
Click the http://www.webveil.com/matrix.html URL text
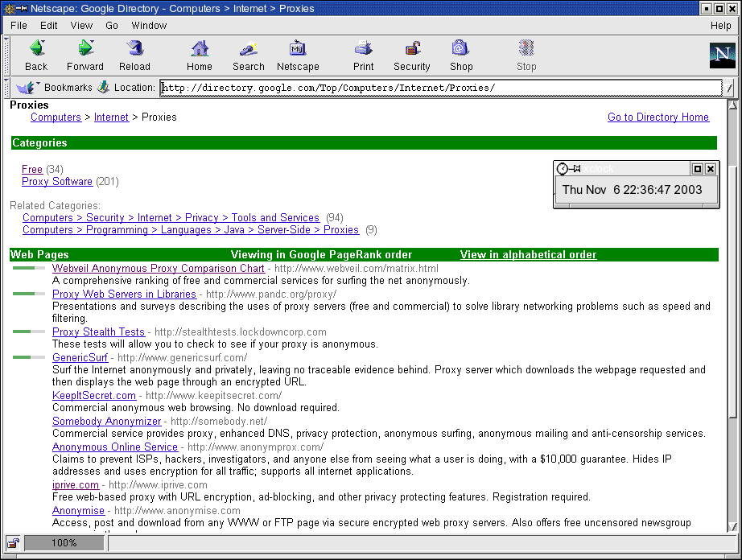coord(357,268)
